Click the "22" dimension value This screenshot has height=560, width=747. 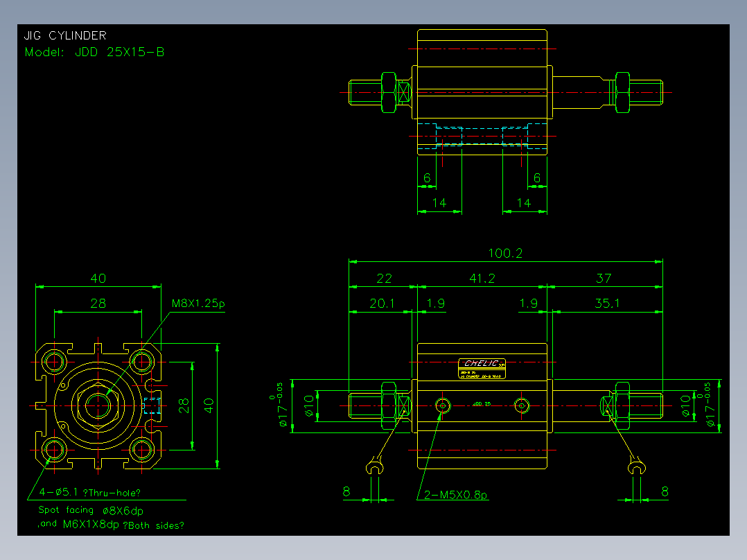tap(384, 279)
